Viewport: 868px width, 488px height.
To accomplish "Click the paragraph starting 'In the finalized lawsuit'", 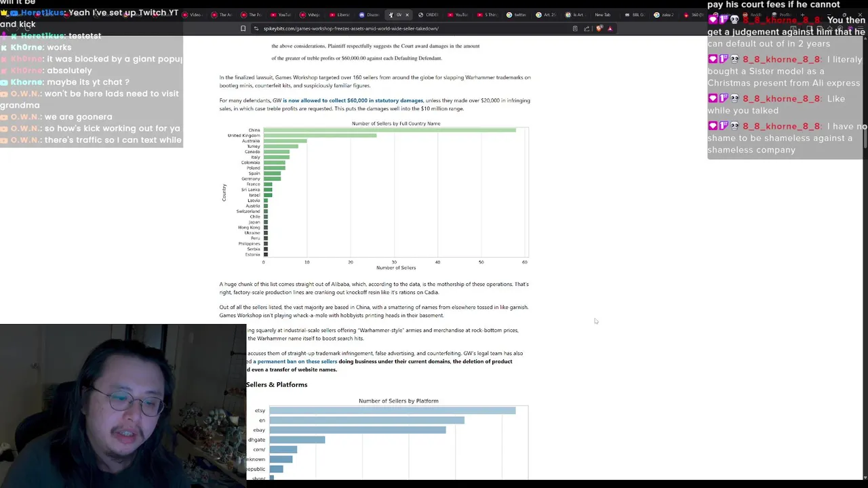I will (x=375, y=81).
